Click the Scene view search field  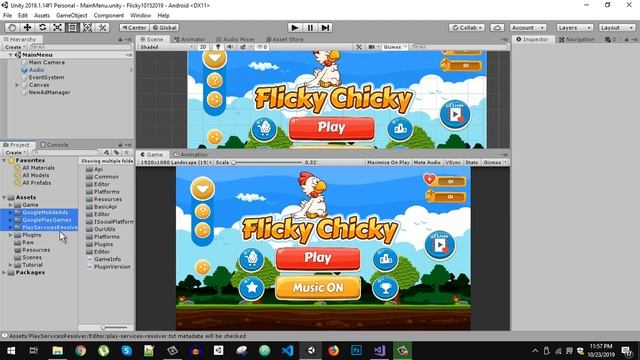(460, 47)
